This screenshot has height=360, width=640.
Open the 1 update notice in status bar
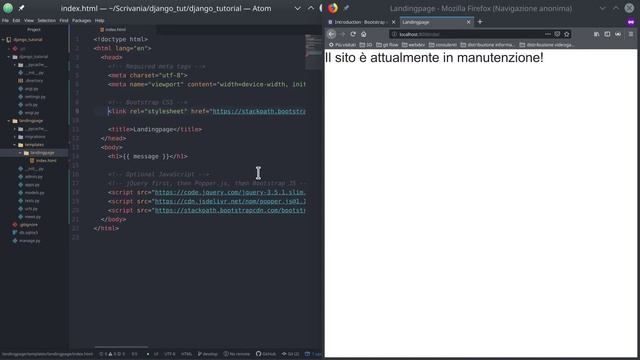tap(313, 354)
